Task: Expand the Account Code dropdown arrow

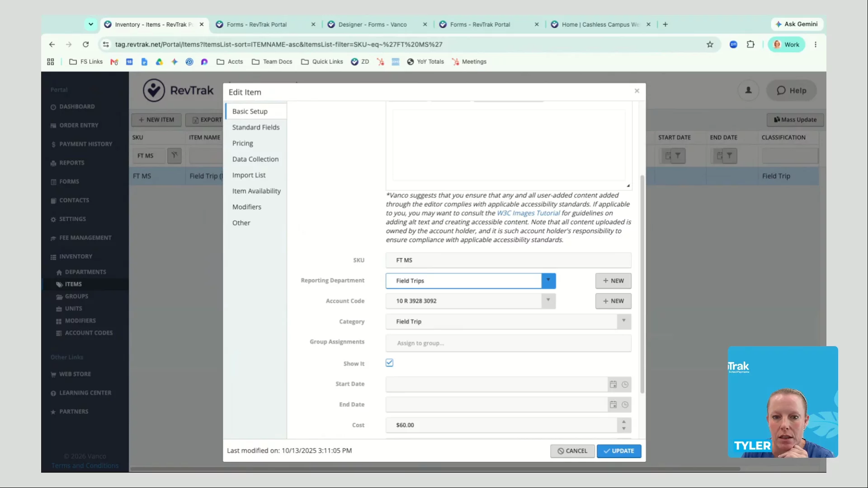Action: 548,301
